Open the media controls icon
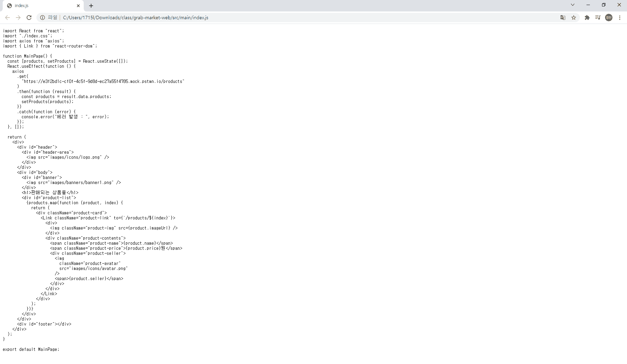627x364 pixels. (598, 18)
